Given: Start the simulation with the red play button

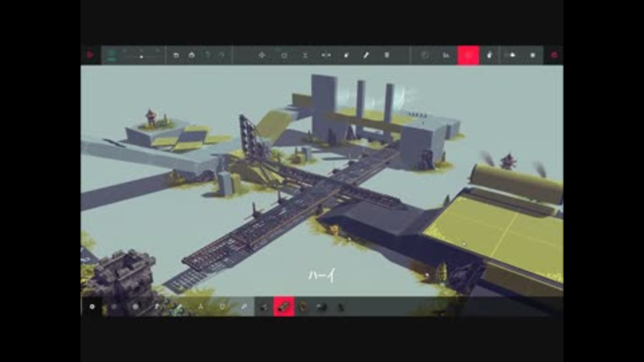Looking at the screenshot, I should [91, 55].
